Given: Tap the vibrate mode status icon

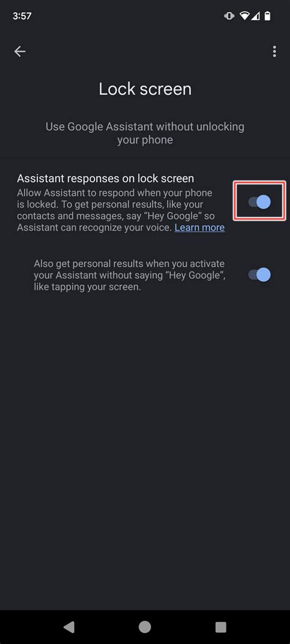Looking at the screenshot, I should coord(229,16).
